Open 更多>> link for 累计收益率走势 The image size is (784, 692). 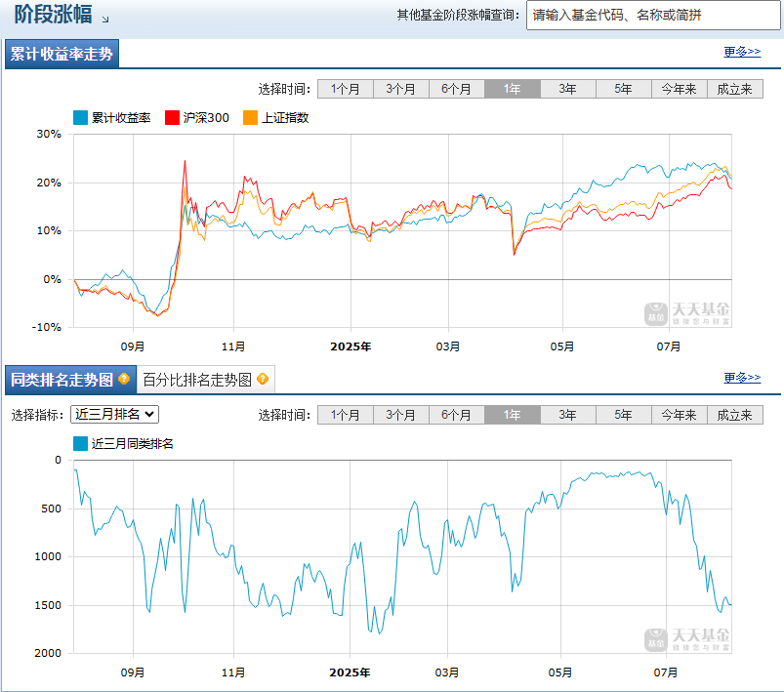(742, 52)
